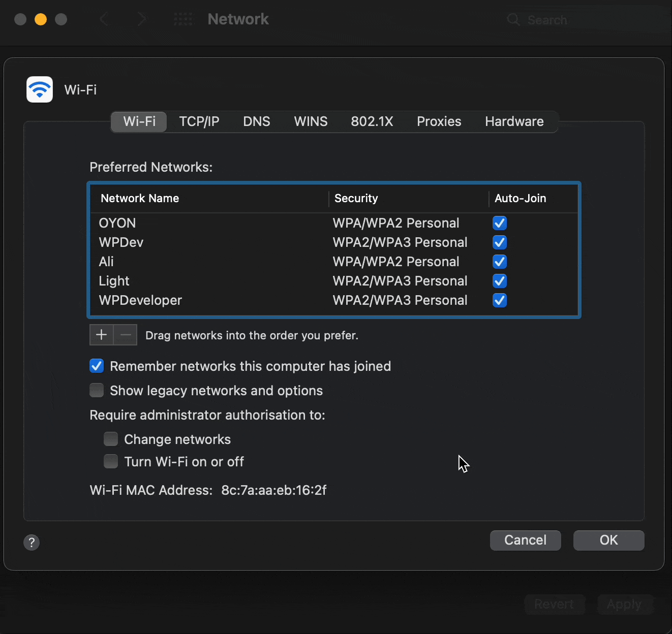Switch to the TCP/IP tab
This screenshot has height=634, width=672.
pos(199,121)
